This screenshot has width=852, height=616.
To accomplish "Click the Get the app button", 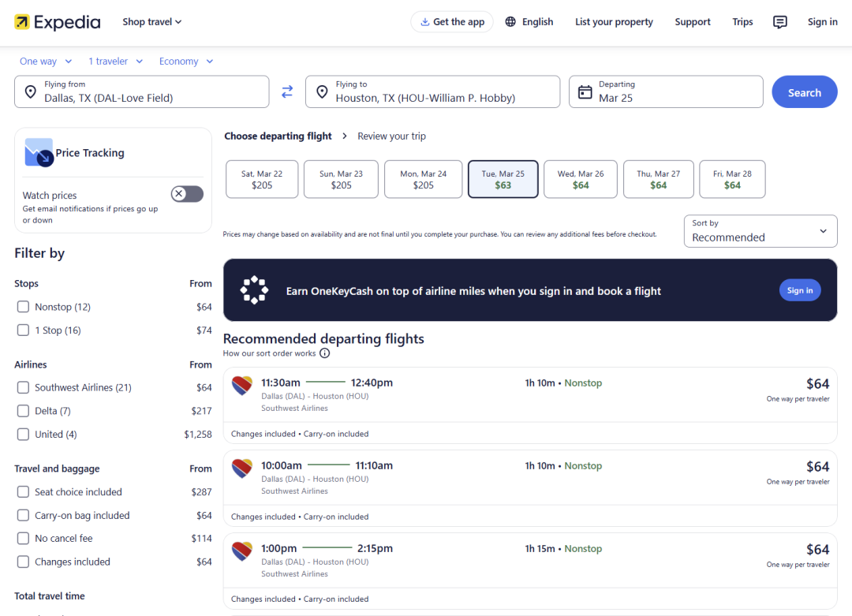I will pos(452,22).
